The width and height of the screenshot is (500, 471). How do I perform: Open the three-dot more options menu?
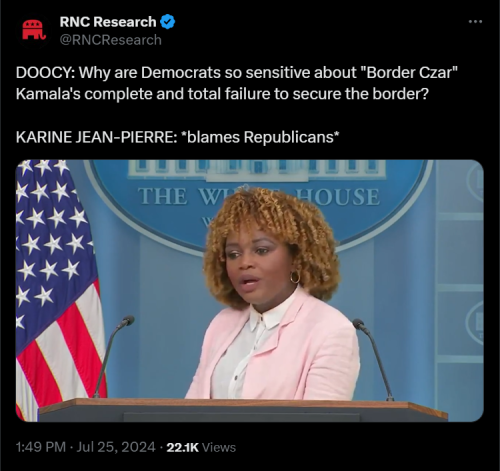click(475, 22)
